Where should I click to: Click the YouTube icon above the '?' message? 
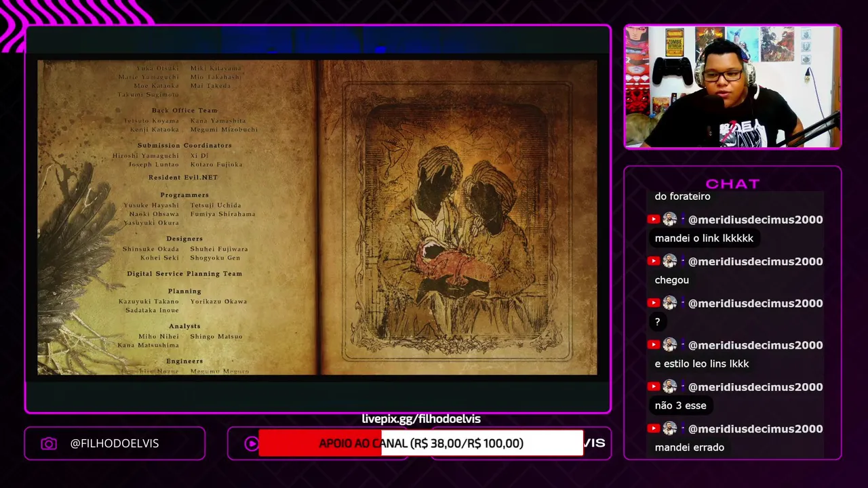[x=653, y=303]
